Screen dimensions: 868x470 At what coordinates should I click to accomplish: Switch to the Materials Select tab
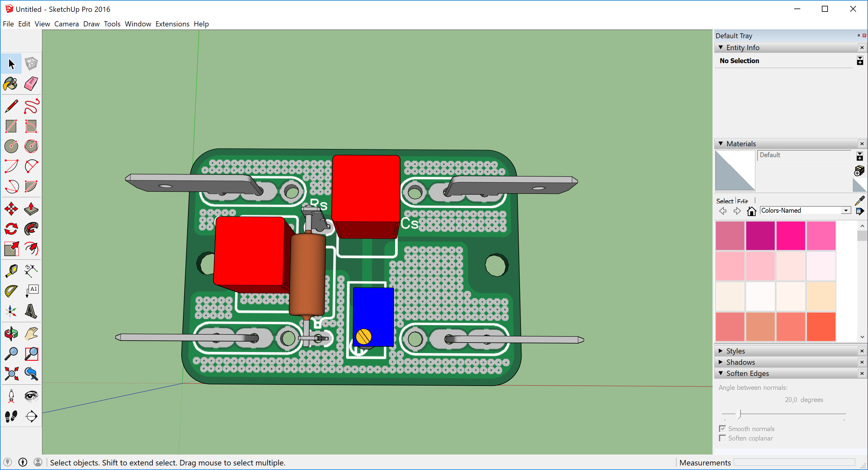tap(724, 201)
